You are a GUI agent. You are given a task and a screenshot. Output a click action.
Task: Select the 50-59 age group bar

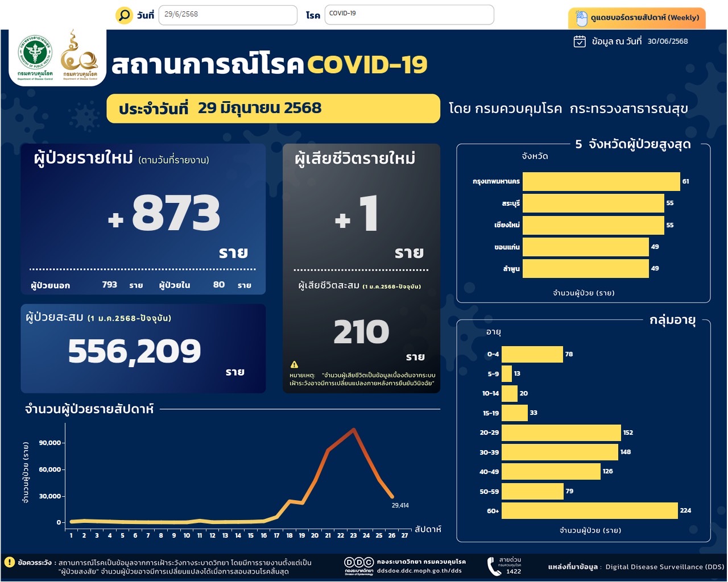[x=532, y=491]
